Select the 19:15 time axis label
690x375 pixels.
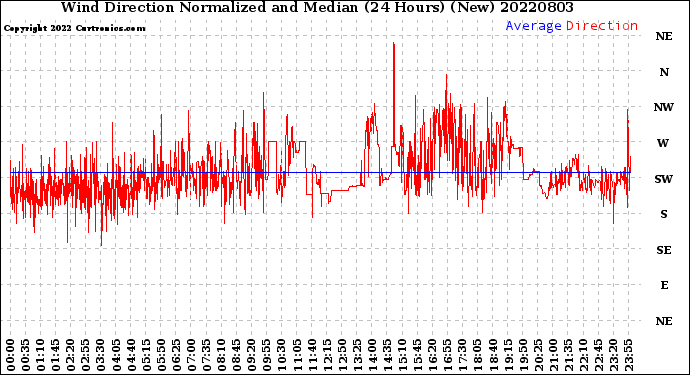point(508,355)
